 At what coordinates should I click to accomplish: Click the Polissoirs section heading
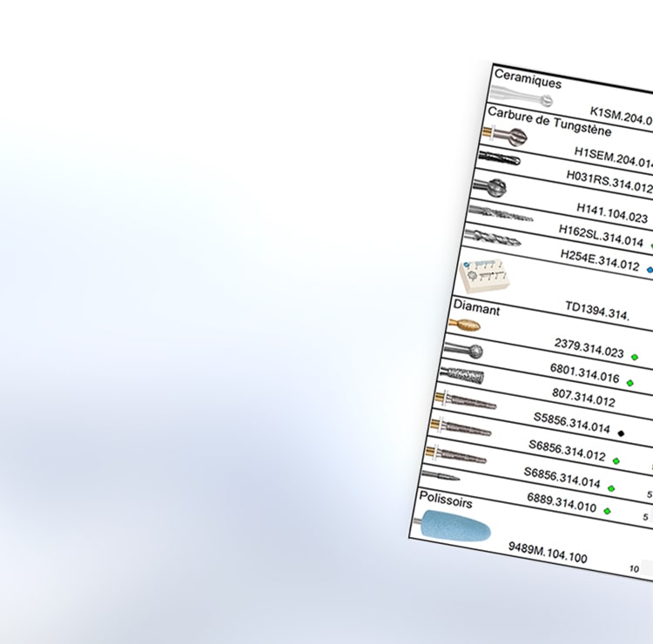pyautogui.click(x=446, y=500)
